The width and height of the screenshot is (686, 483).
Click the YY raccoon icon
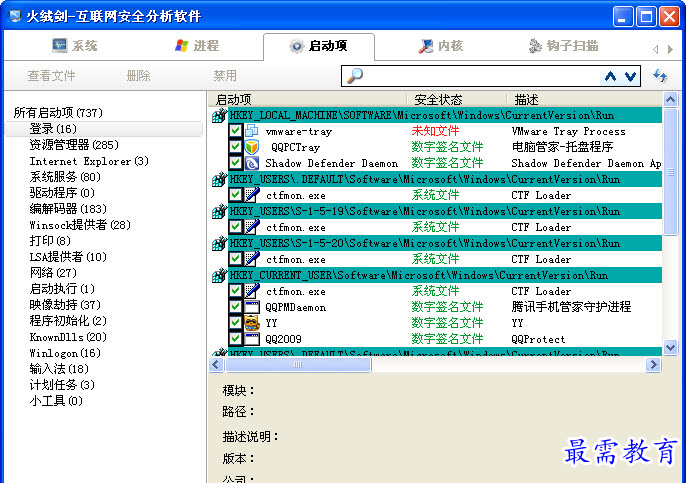[252, 322]
